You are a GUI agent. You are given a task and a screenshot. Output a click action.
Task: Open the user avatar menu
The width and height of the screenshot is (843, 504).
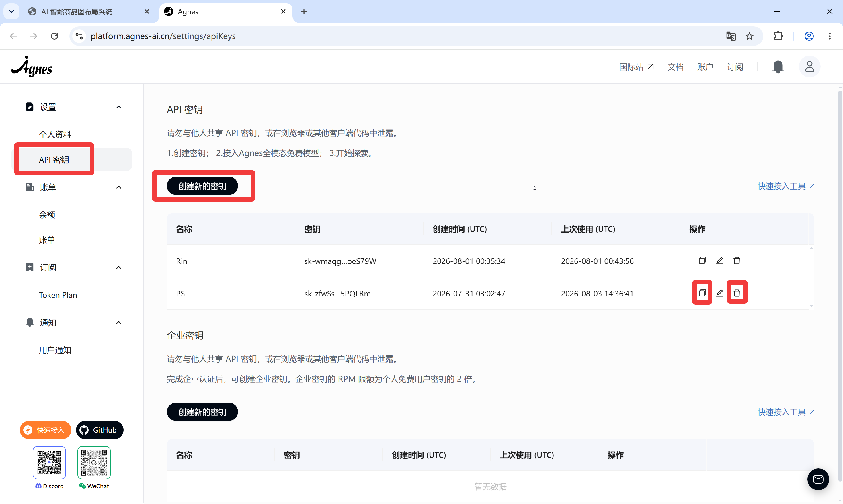click(x=810, y=67)
